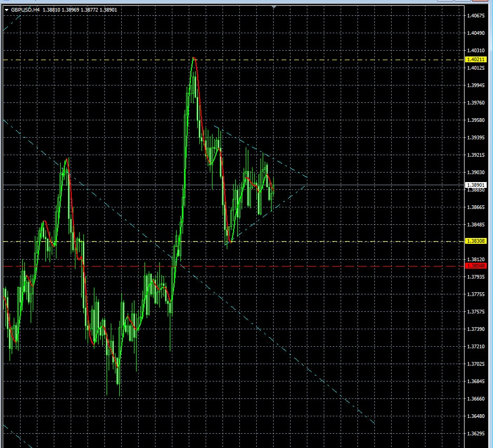Click the 1.36295 price axis value
This screenshot has width=493, height=448.
[476, 434]
